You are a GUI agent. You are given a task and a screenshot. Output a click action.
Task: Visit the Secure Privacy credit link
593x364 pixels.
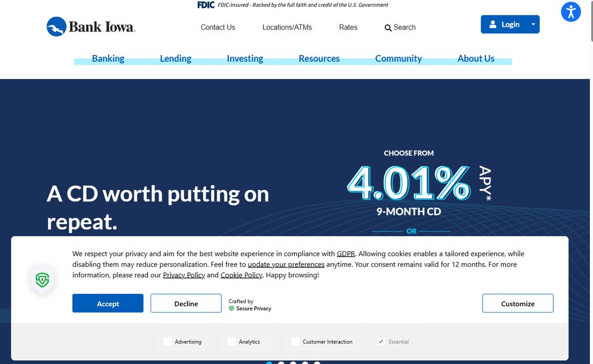[250, 308]
